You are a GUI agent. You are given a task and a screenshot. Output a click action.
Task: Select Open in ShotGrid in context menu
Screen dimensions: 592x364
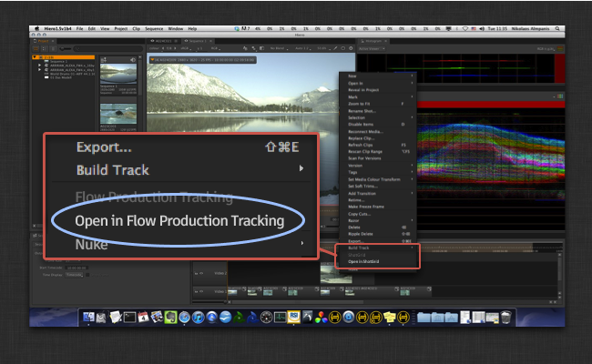378,262
